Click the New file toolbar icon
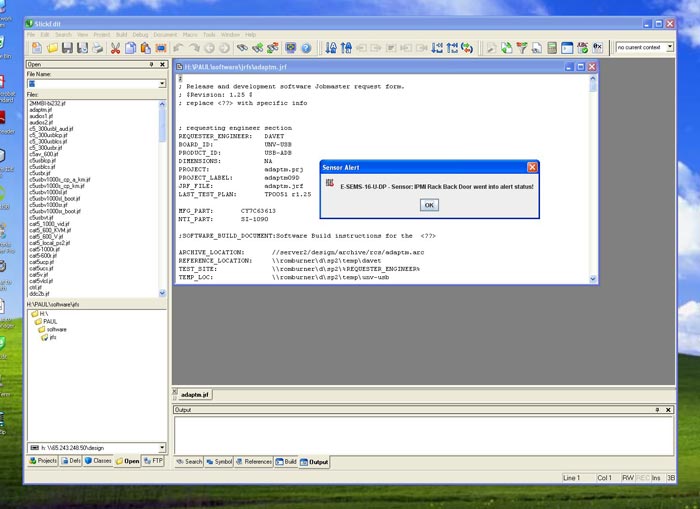Image resolution: width=700 pixels, height=509 pixels. [37, 48]
